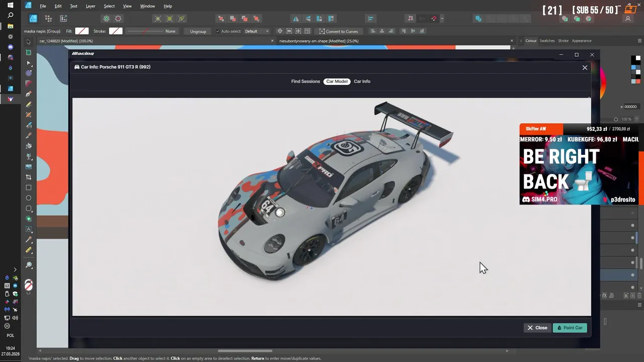Open snapping options dropdown arrow
The image size is (644, 362).
(442, 19)
